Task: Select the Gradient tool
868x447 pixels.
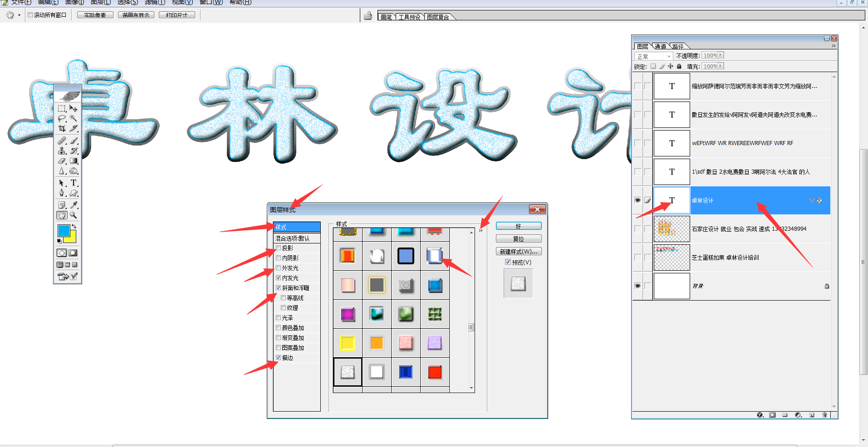Action: (x=74, y=161)
